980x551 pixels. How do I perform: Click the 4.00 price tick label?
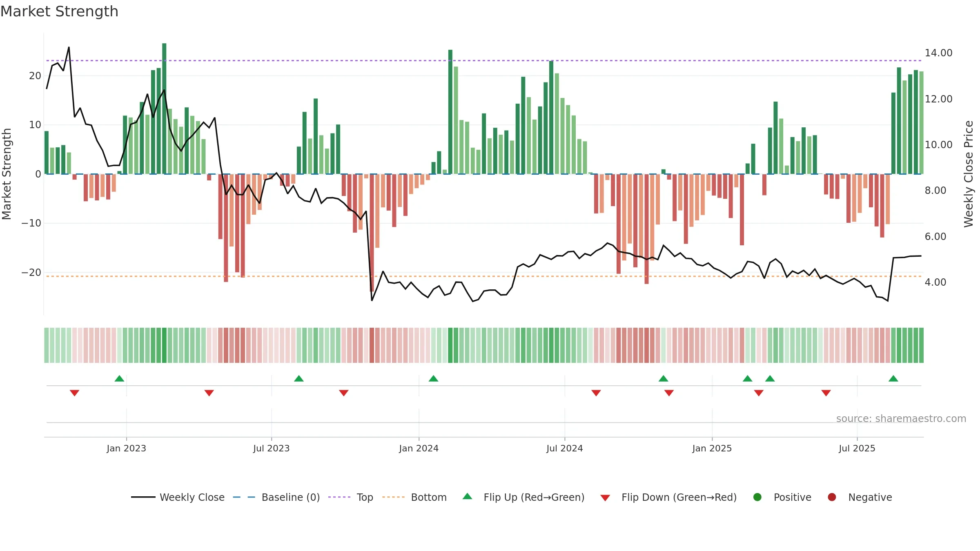pyautogui.click(x=935, y=282)
